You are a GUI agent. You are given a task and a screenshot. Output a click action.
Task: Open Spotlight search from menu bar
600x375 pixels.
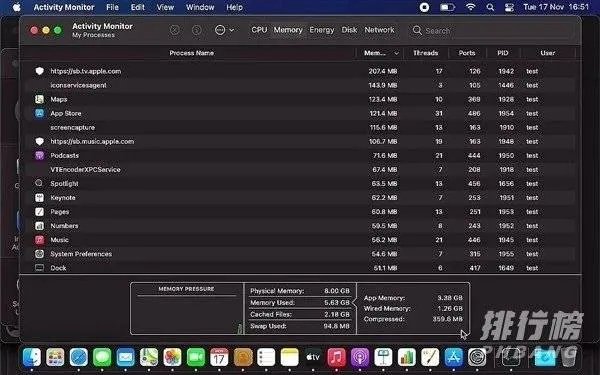point(490,7)
